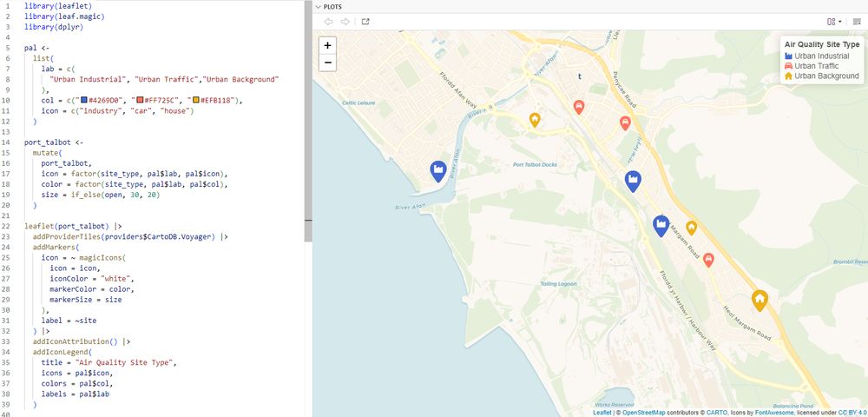The image size is (868, 417).
Task: Open the FontAwesome attribution link
Action: (775, 413)
